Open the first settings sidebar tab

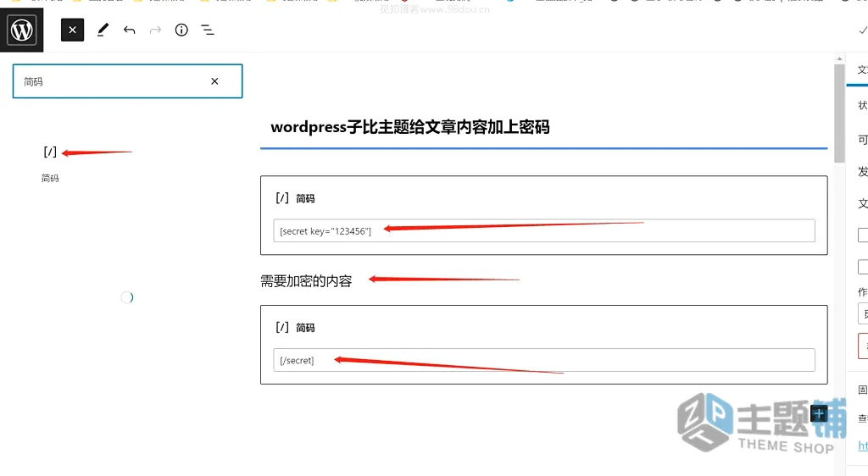[x=862, y=70]
